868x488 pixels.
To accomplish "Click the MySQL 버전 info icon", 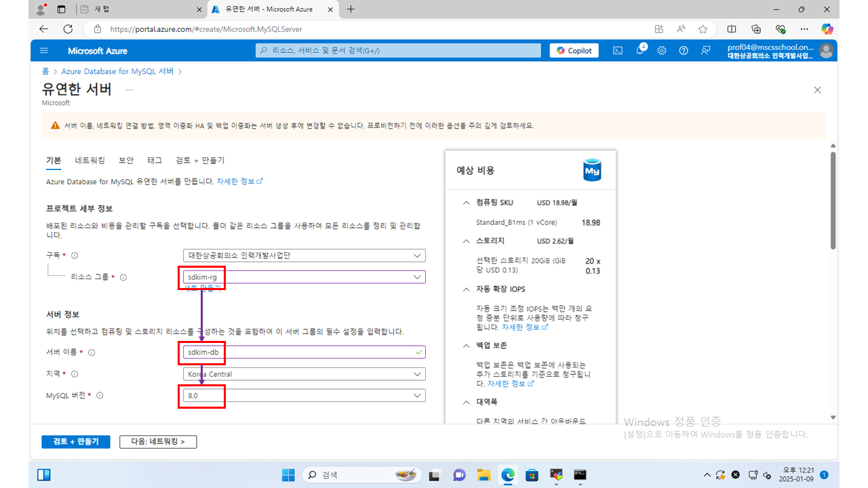I will click(100, 395).
